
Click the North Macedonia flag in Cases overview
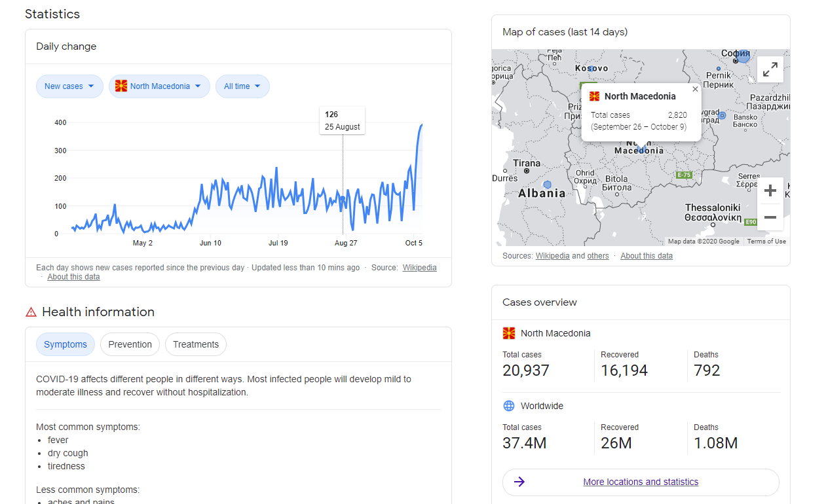(509, 333)
